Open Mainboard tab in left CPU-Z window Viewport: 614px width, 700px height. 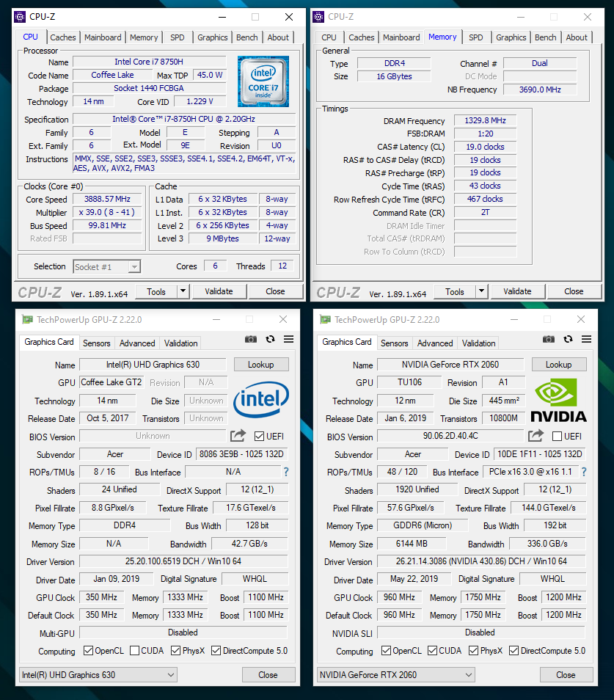coord(103,37)
